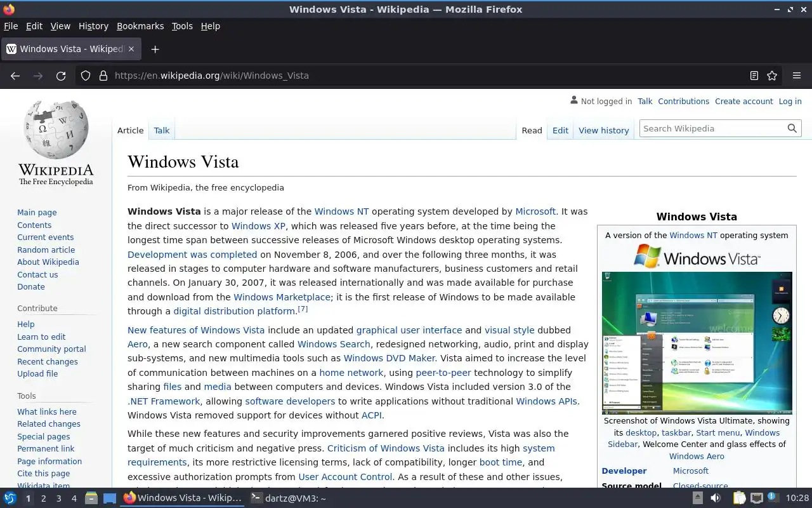Open the Main page sidebar link
Screen dimensions: 812x508
(37, 213)
